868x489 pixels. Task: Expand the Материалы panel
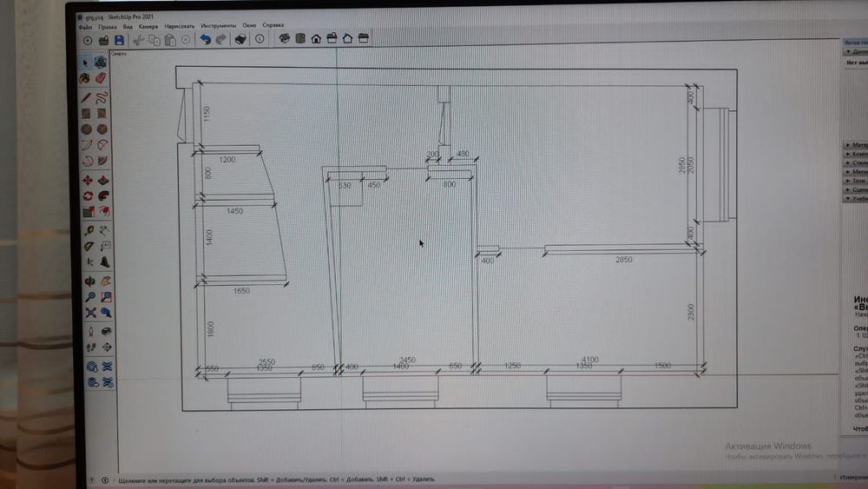855,145
